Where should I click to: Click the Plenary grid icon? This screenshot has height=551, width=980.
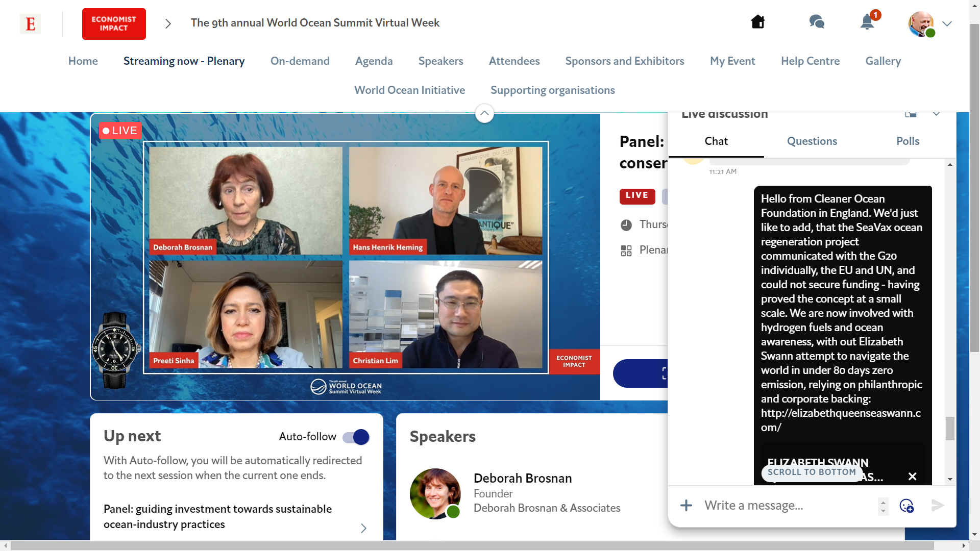[x=626, y=251]
